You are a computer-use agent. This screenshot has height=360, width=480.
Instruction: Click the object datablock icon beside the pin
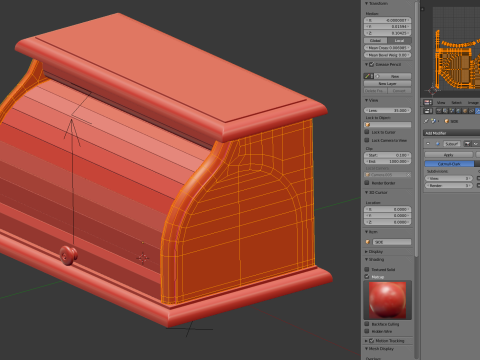tap(433, 121)
